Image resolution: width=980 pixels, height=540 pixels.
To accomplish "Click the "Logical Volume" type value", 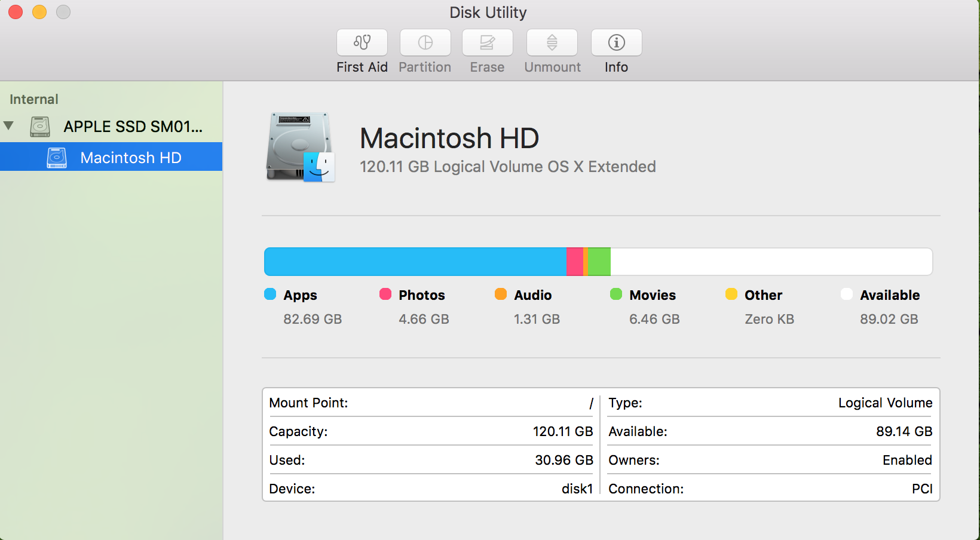I will tap(885, 403).
